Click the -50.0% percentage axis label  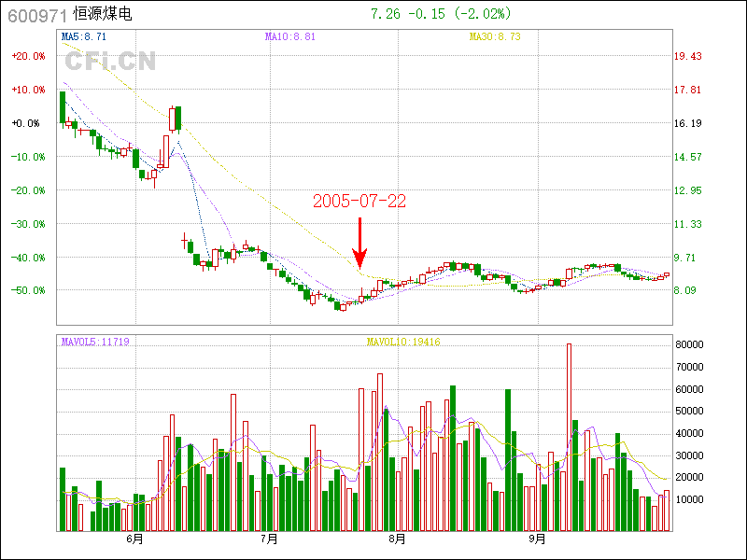point(28,290)
